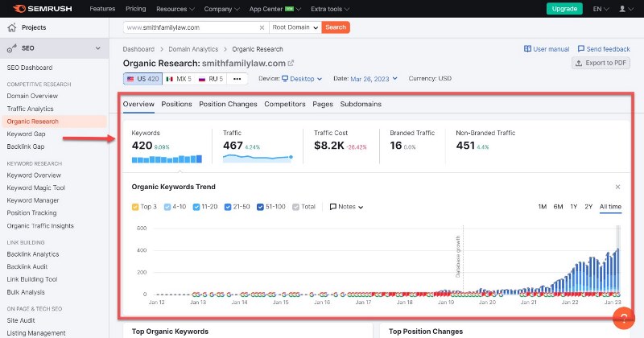Go to Domain Analytics breadcrumb
The width and height of the screenshot is (644, 338).
tap(193, 49)
